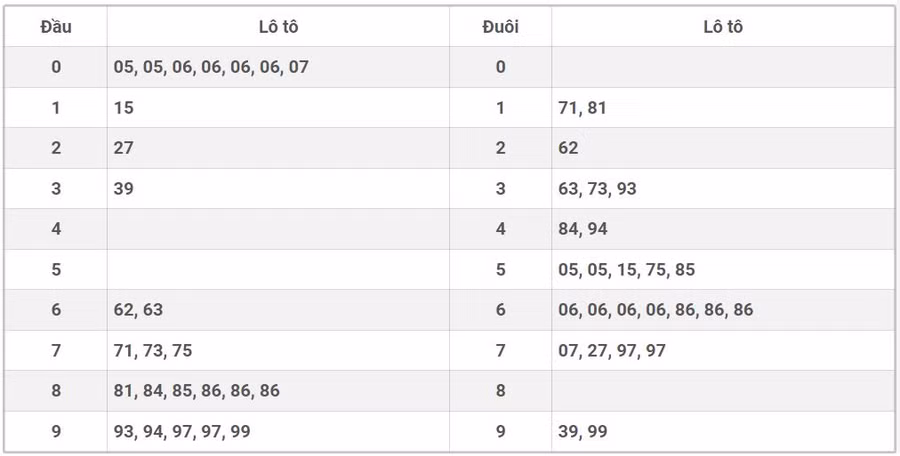
Task: Select the cell with 81, 84, 85, 86, 86, 86
Action: (196, 391)
